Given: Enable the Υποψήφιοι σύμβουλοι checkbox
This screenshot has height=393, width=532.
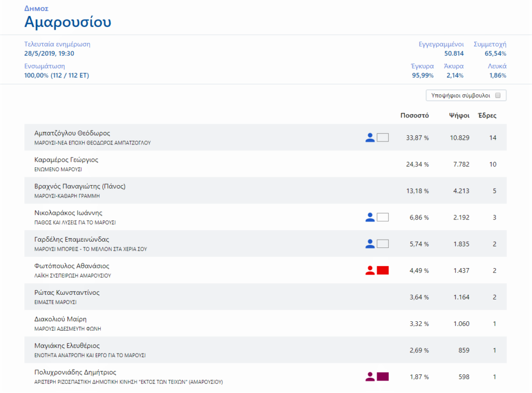Looking at the screenshot, I should (x=498, y=96).
